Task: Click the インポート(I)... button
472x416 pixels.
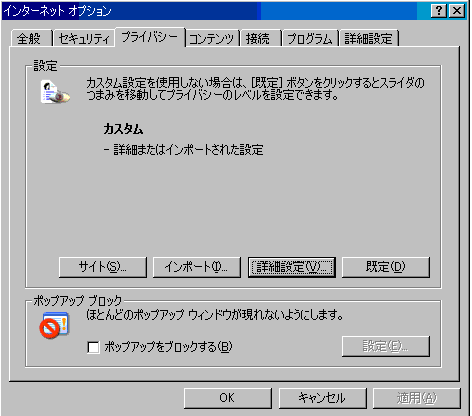Action: click(197, 267)
